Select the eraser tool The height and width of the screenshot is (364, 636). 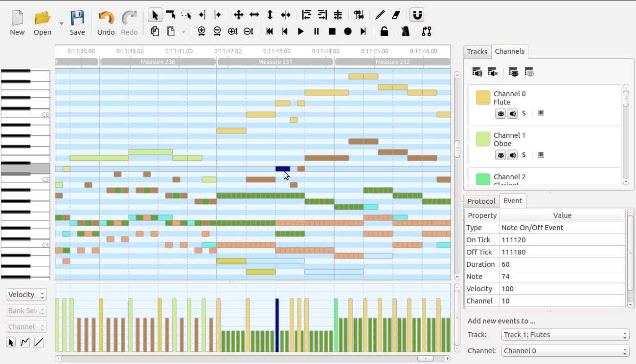(396, 15)
